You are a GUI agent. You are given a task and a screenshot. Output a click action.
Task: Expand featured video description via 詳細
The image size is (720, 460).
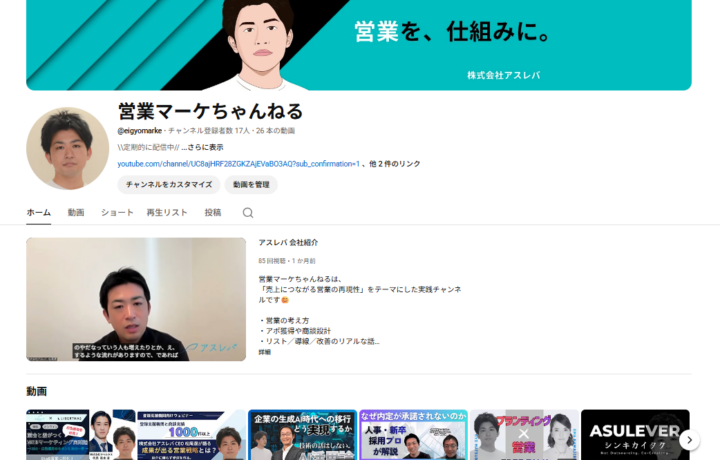(x=265, y=352)
